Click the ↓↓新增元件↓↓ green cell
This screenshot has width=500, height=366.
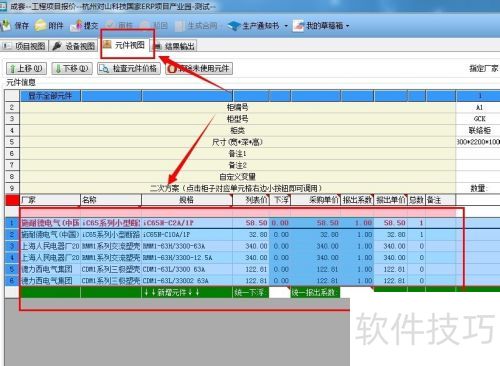coord(187,292)
